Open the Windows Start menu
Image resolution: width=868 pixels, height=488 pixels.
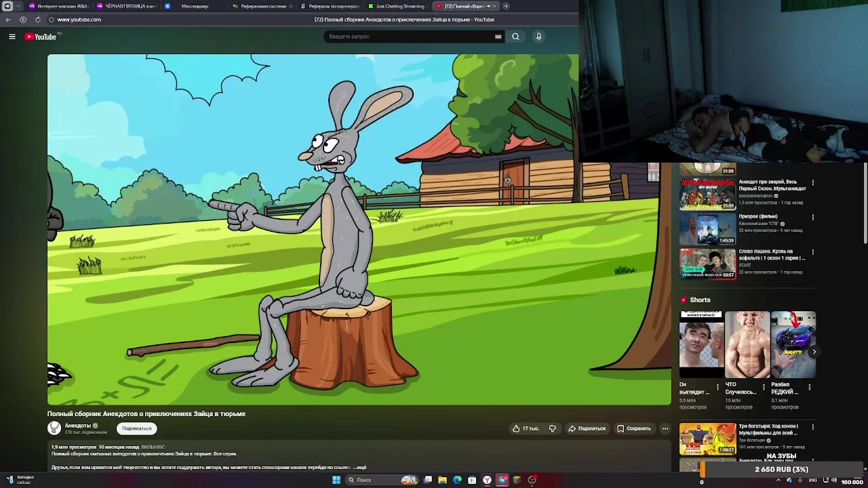point(336,480)
